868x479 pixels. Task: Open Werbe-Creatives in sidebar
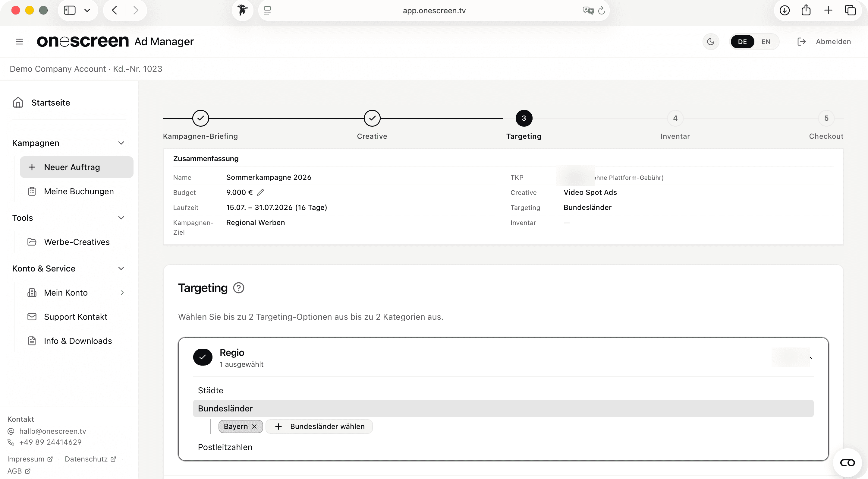[x=77, y=242]
